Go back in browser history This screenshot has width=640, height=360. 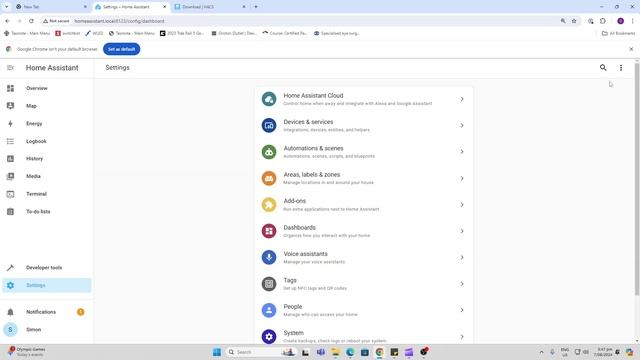click(7, 21)
